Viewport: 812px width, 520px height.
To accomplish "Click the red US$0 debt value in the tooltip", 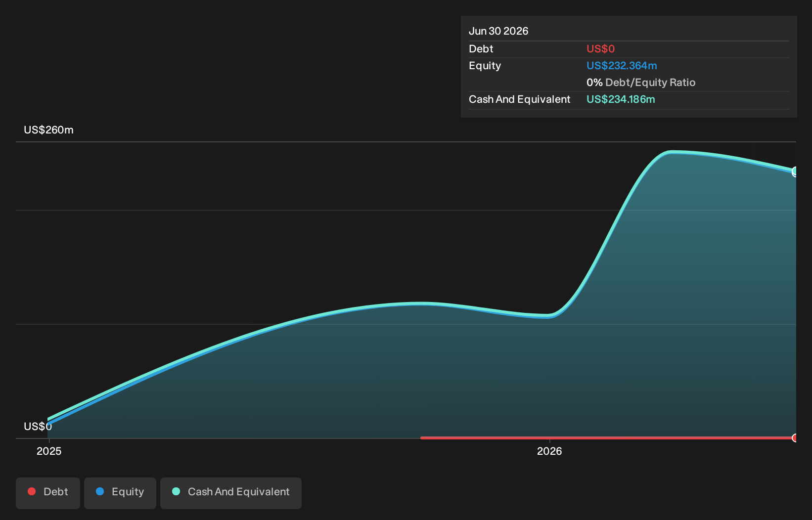I will pyautogui.click(x=600, y=49).
